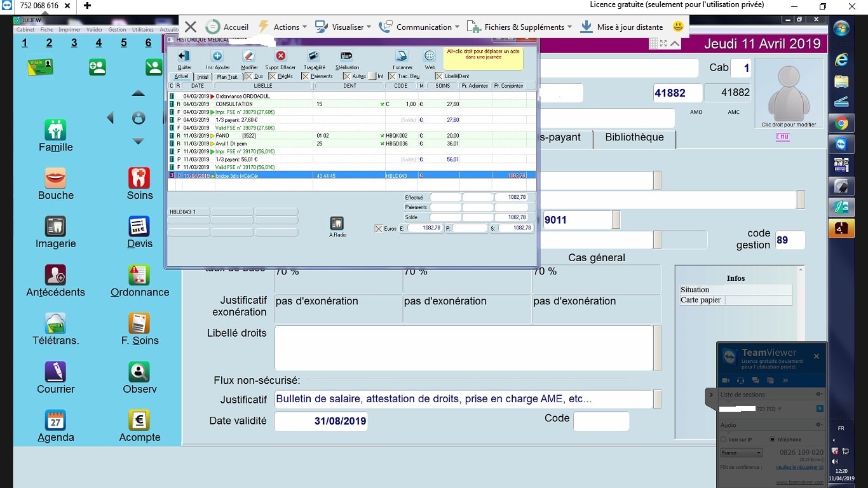The image size is (868, 488).
Task: Open the Fichiers & Suppléments dropdown
Action: click(x=520, y=27)
